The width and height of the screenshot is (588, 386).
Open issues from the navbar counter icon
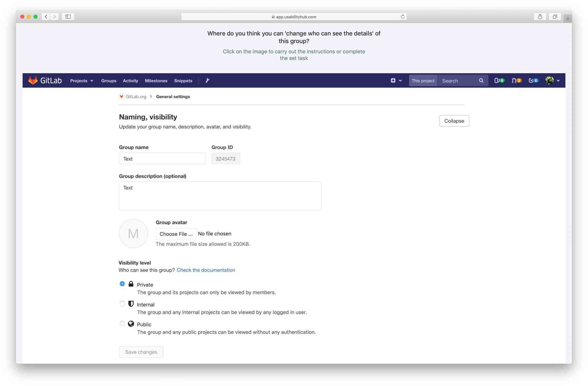(x=499, y=80)
